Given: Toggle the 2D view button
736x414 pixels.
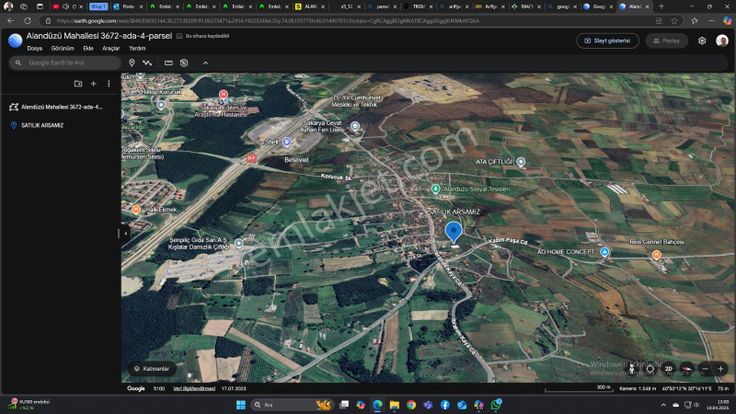Looking at the screenshot, I should tap(668, 369).
